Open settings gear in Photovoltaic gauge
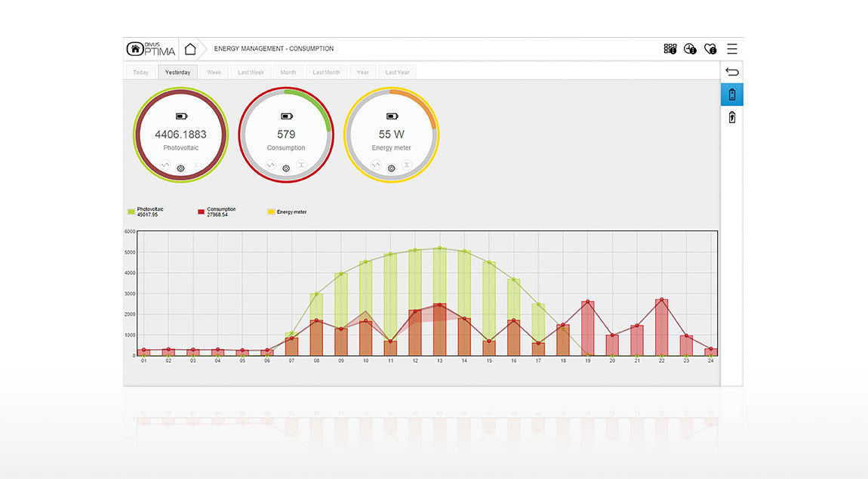 point(180,168)
